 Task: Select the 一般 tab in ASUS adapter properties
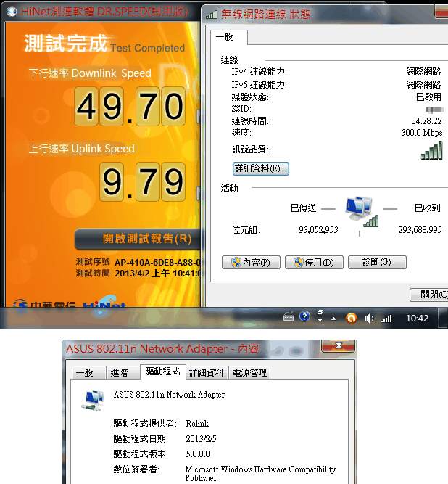pos(88,372)
